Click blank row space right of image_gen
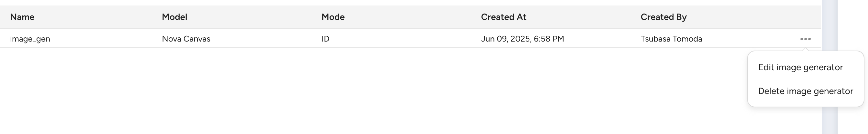 pos(101,39)
